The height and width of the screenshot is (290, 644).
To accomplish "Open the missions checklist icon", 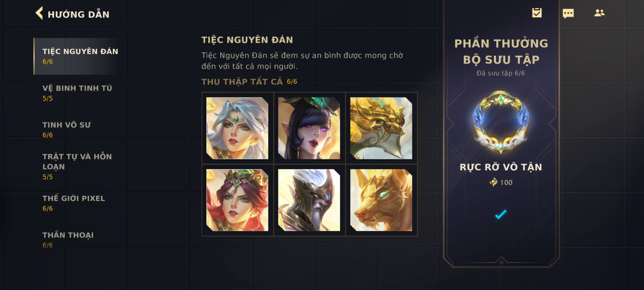I will [537, 13].
